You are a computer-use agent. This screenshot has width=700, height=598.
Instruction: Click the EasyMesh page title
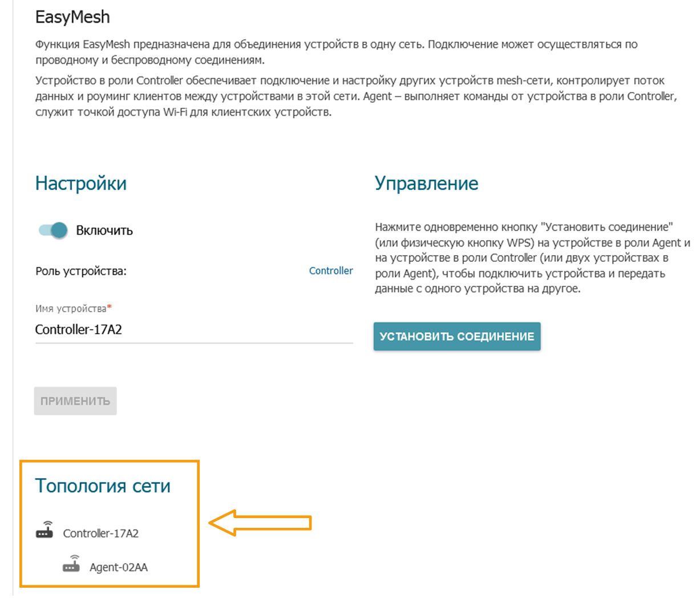click(72, 17)
